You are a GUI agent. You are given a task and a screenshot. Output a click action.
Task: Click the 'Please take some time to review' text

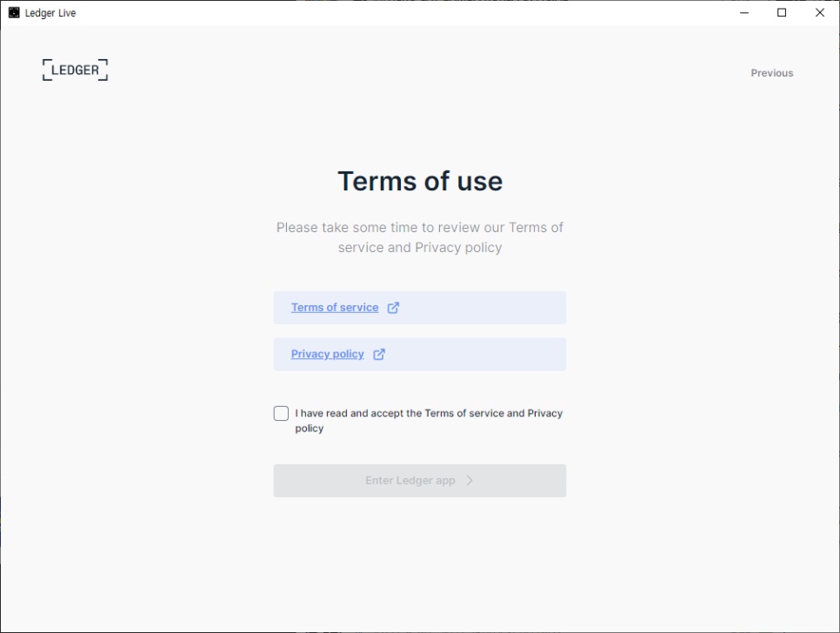tap(420, 237)
